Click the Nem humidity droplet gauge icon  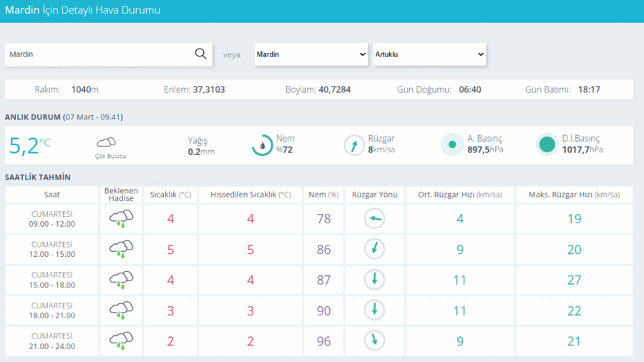[263, 145]
